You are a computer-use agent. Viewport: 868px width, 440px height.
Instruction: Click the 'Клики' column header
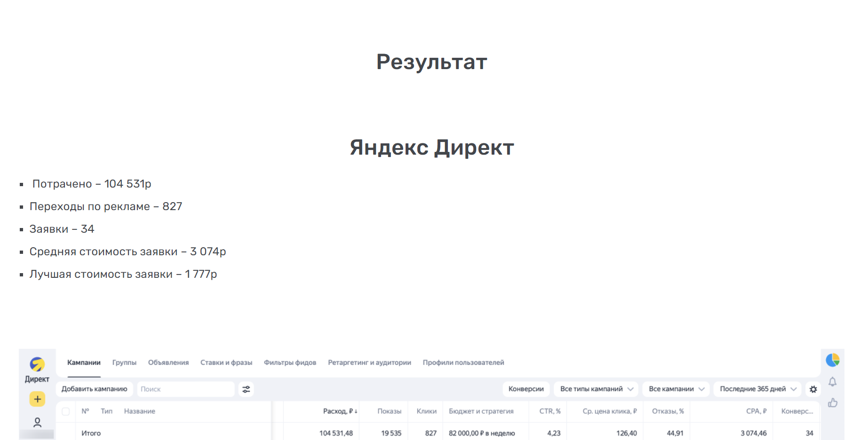point(426,411)
